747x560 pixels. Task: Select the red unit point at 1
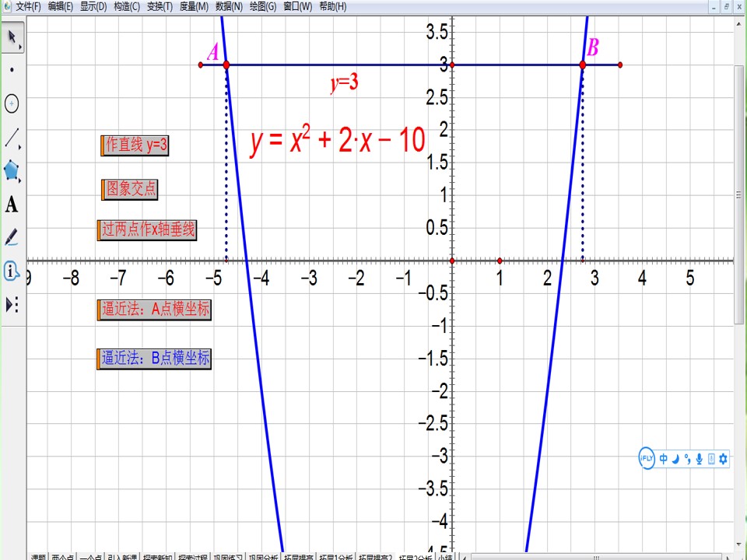point(500,261)
